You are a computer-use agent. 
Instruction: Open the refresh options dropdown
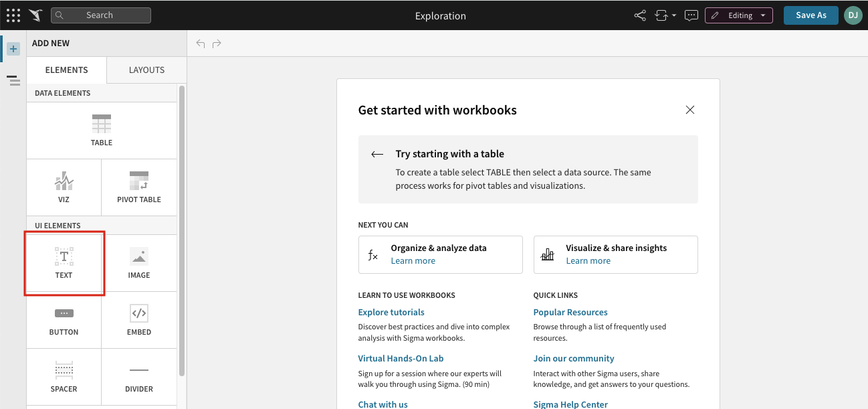666,15
